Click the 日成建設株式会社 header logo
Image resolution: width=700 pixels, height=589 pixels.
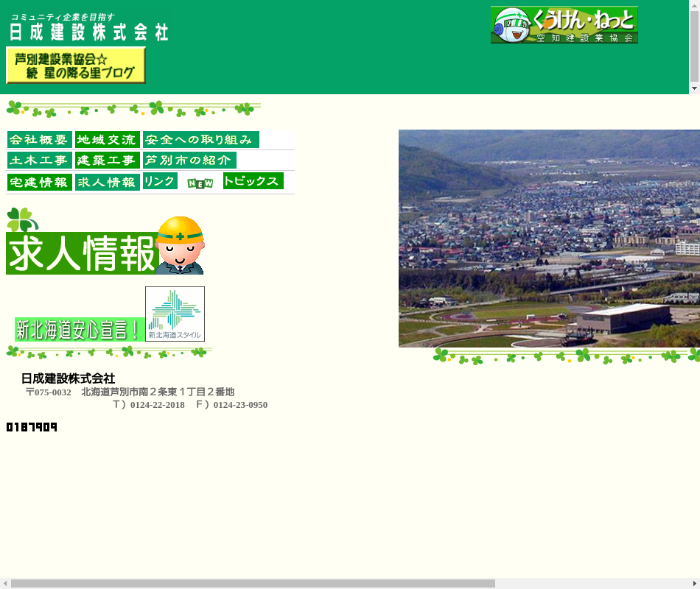88,27
